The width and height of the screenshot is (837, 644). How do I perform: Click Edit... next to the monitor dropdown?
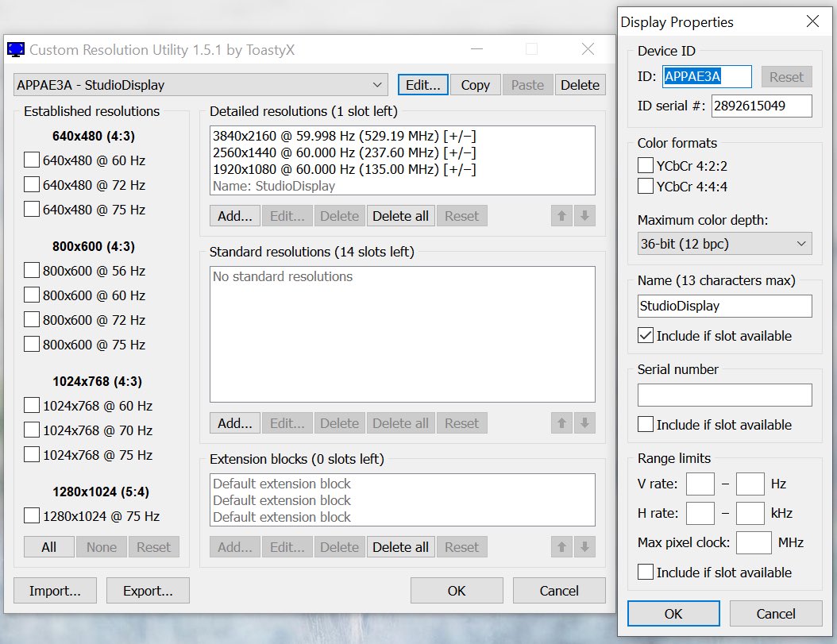tap(422, 85)
